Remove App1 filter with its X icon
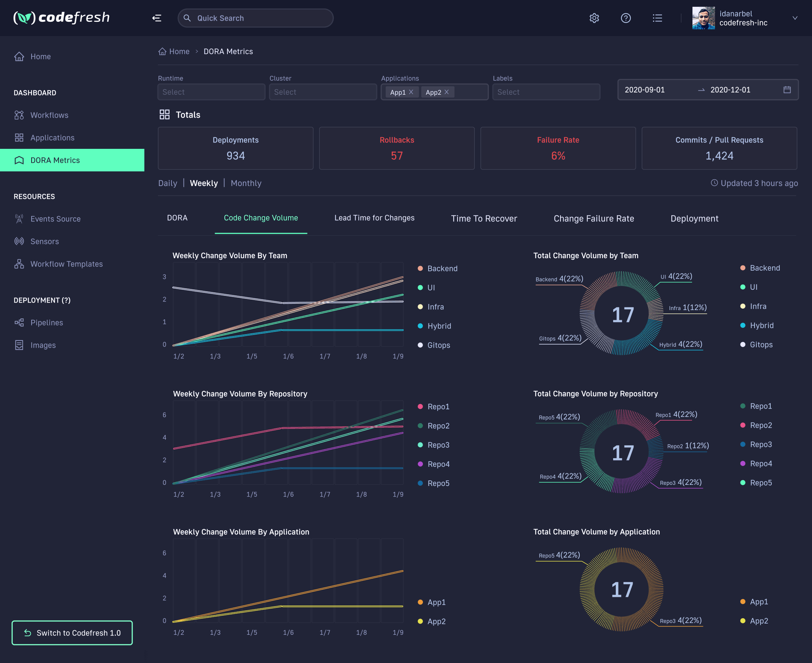The height and width of the screenshot is (663, 812). click(x=411, y=92)
